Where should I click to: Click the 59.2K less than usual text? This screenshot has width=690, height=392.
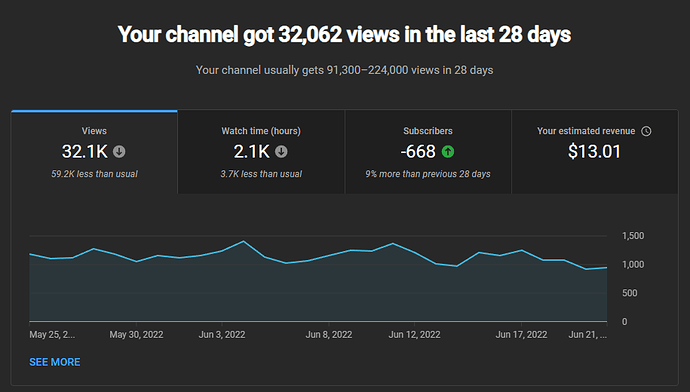pyautogui.click(x=94, y=174)
